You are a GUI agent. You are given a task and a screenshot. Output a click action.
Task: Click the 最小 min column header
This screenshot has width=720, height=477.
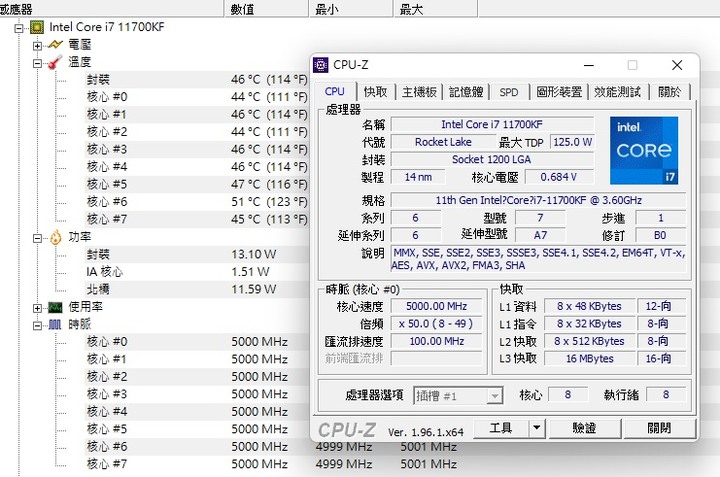pos(351,9)
